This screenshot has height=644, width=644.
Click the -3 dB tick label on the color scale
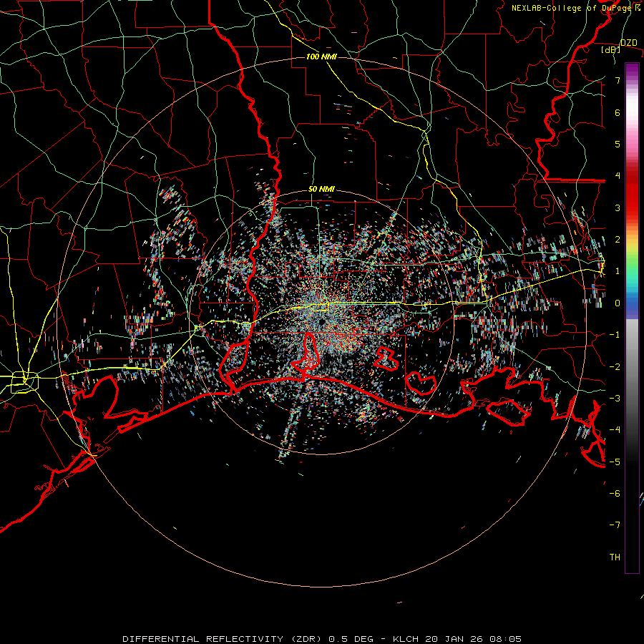[x=615, y=399]
